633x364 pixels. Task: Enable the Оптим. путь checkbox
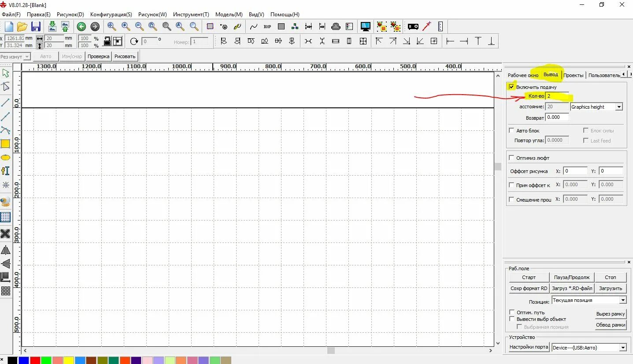click(x=512, y=313)
